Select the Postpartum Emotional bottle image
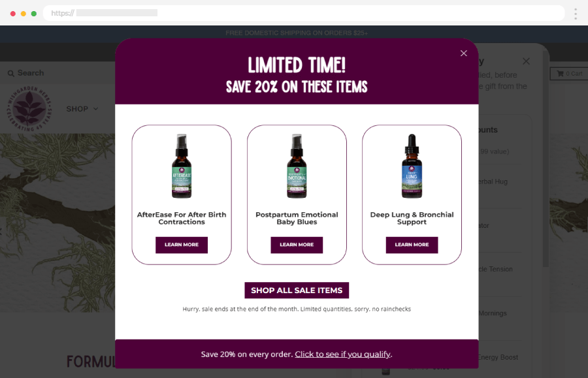This screenshot has width=588, height=378. 297,166
